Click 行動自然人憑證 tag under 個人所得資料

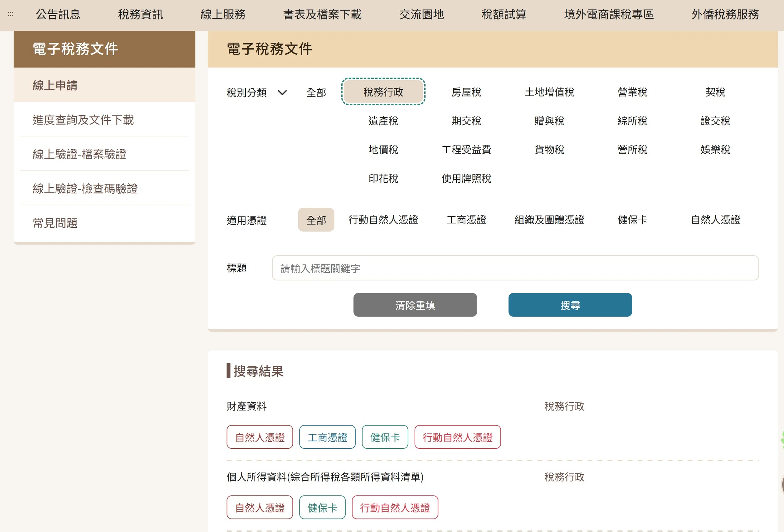(x=395, y=508)
